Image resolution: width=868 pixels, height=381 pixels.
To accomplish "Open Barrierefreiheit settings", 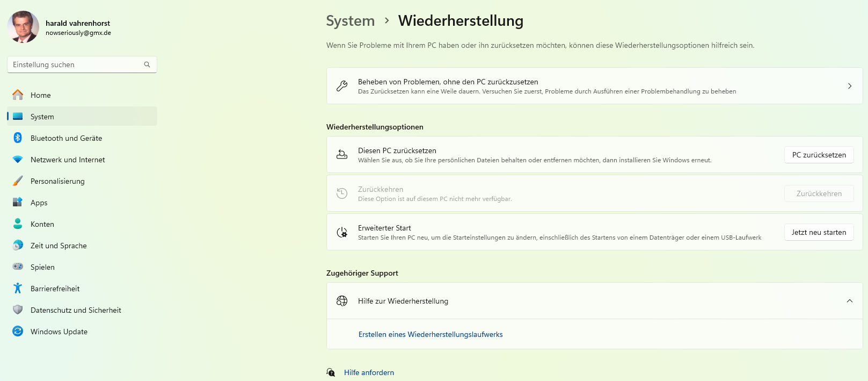I will coord(82,289).
